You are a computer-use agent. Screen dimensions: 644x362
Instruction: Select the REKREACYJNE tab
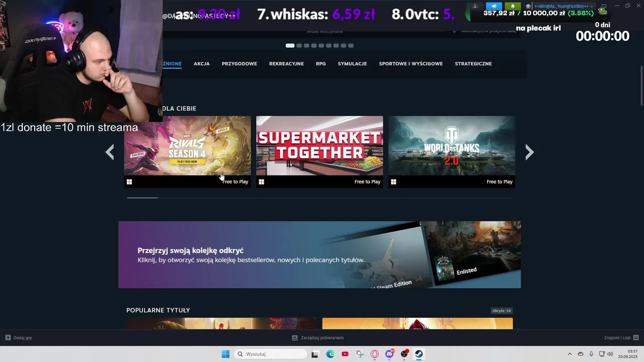click(286, 64)
